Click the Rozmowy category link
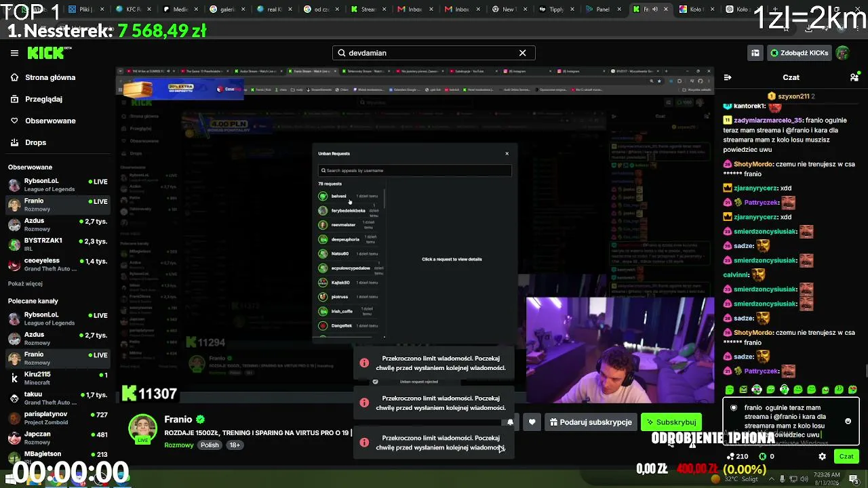Screen dimensions: 868x488 click(179, 445)
